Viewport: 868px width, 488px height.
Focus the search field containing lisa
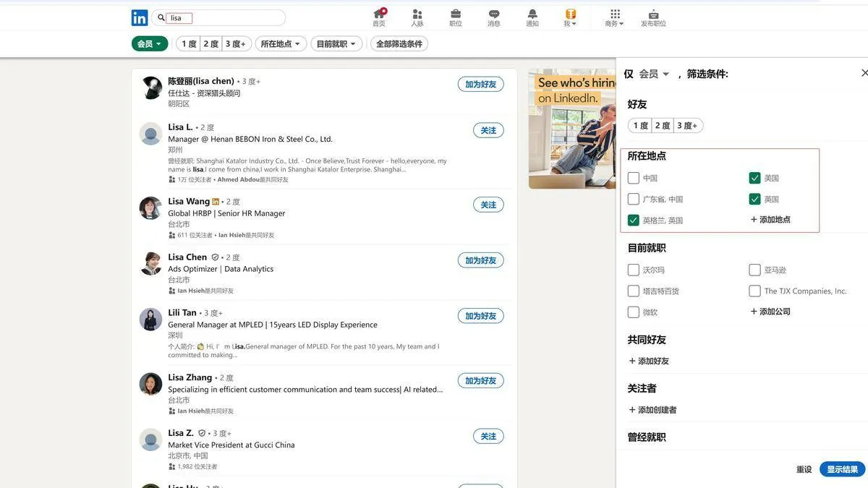218,18
